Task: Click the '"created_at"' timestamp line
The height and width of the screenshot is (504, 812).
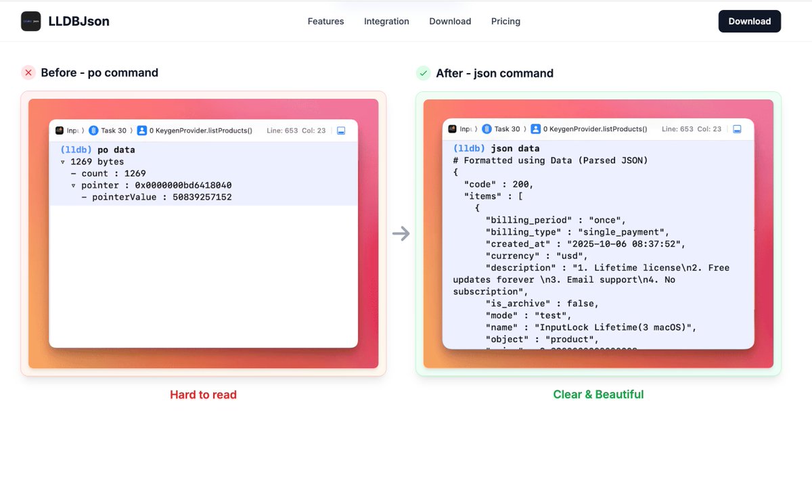Action: [x=585, y=244]
